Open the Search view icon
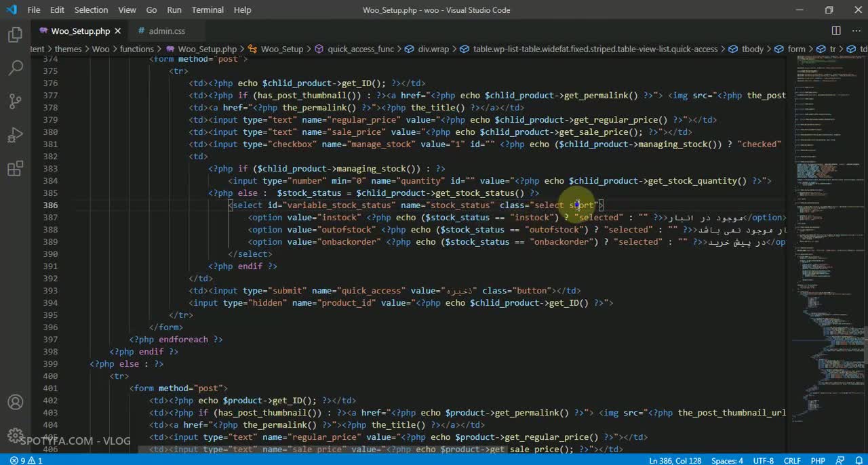The height and width of the screenshot is (465, 868). click(x=15, y=68)
